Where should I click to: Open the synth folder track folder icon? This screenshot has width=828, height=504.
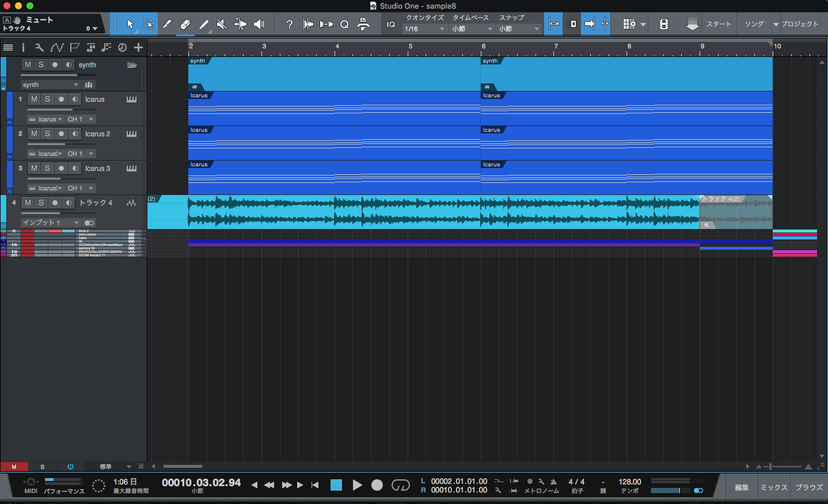(132, 65)
